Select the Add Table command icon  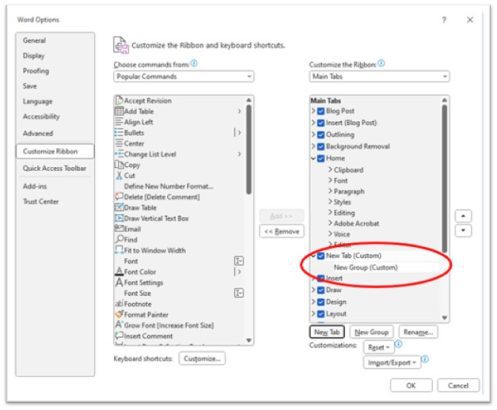[x=119, y=111]
